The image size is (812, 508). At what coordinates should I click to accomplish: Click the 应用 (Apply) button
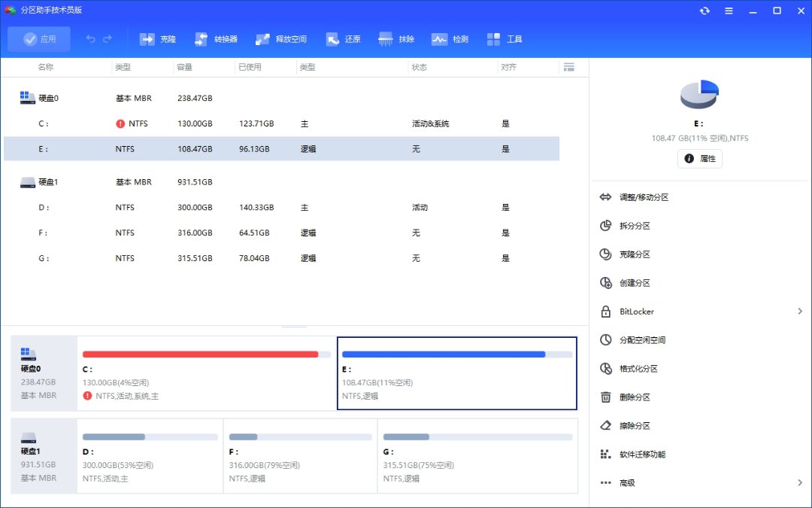click(x=39, y=39)
